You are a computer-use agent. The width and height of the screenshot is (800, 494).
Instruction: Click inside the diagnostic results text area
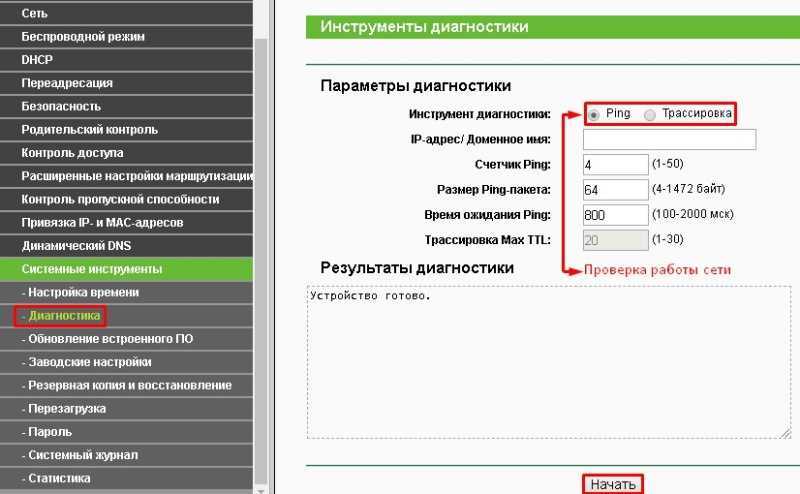[549, 362]
